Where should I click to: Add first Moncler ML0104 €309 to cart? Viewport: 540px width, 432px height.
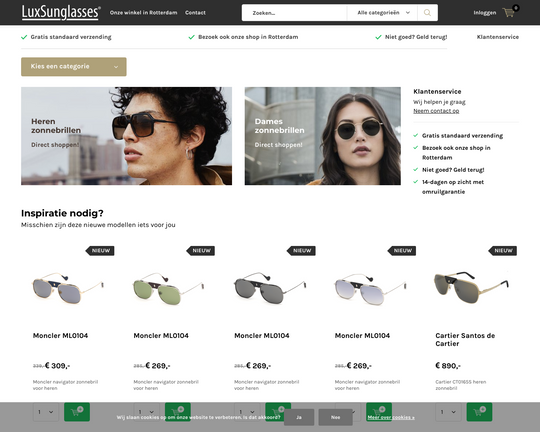point(77,412)
